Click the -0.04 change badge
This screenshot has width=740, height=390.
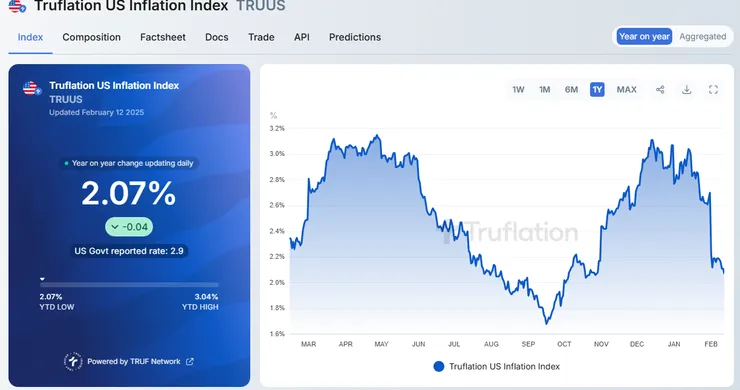coord(129,227)
